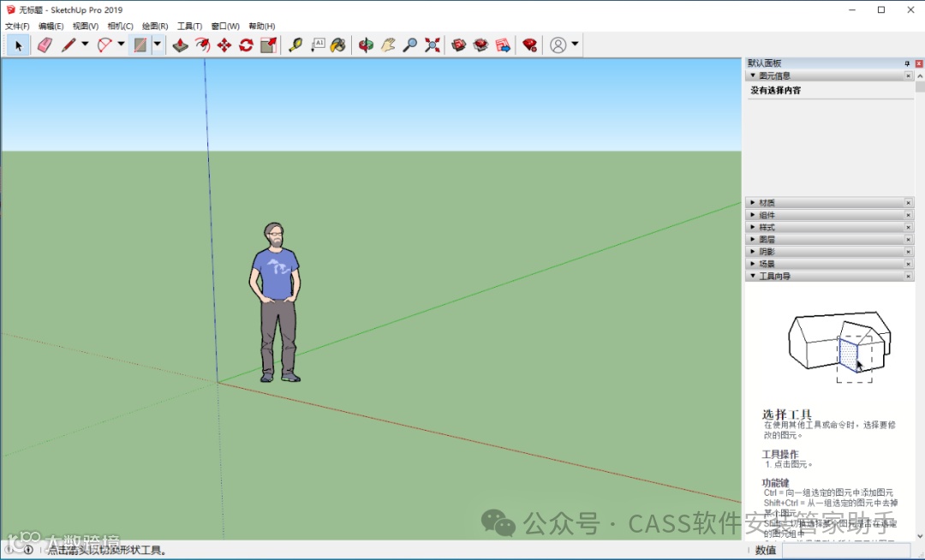The width and height of the screenshot is (925, 560).
Task: Open the 相机(C) menu
Action: point(121,26)
